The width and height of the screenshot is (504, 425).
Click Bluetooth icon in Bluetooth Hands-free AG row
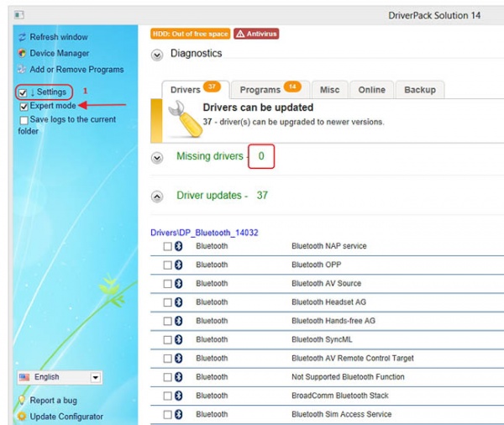(x=179, y=321)
